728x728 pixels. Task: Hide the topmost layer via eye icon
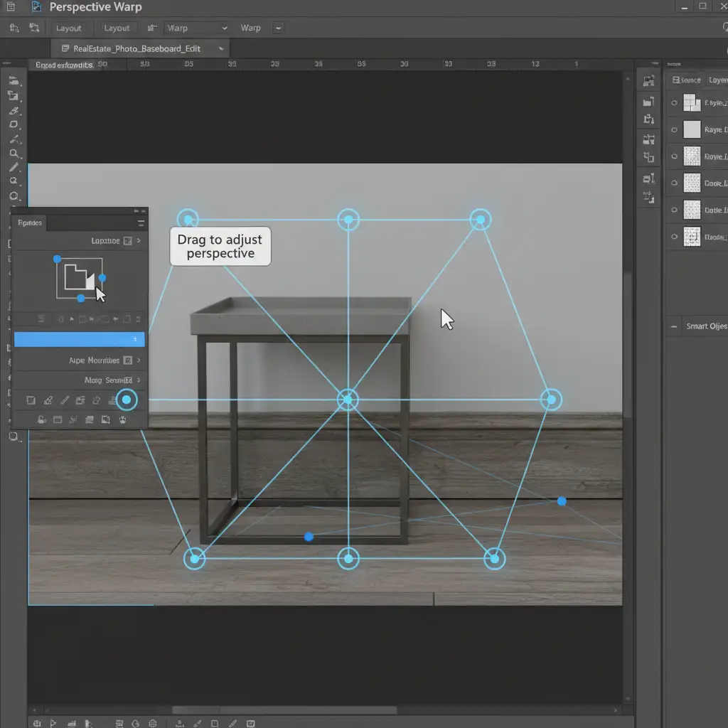[675, 103]
